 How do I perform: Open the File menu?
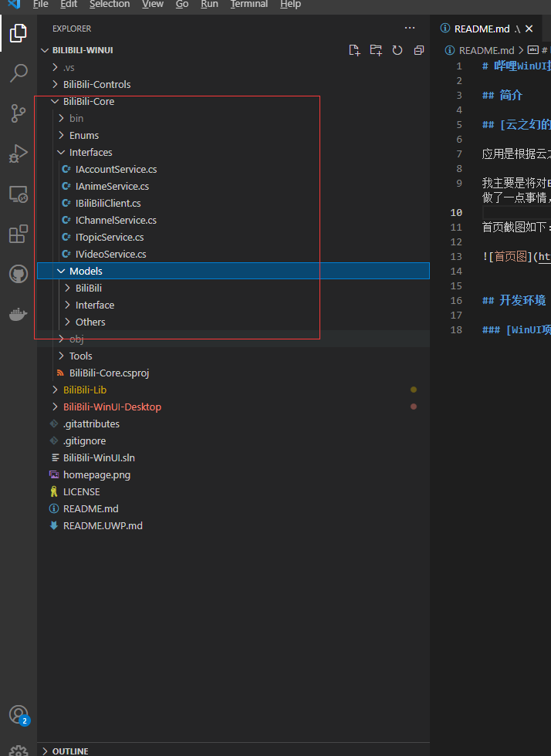click(41, 4)
